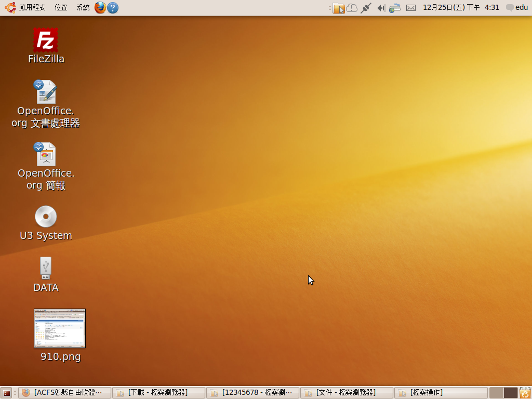
Task: Open the network connection plug icon
Action: coord(366,8)
